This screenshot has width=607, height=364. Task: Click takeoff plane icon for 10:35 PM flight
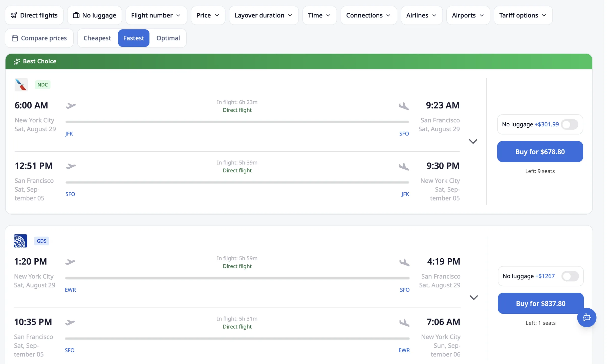click(x=70, y=322)
